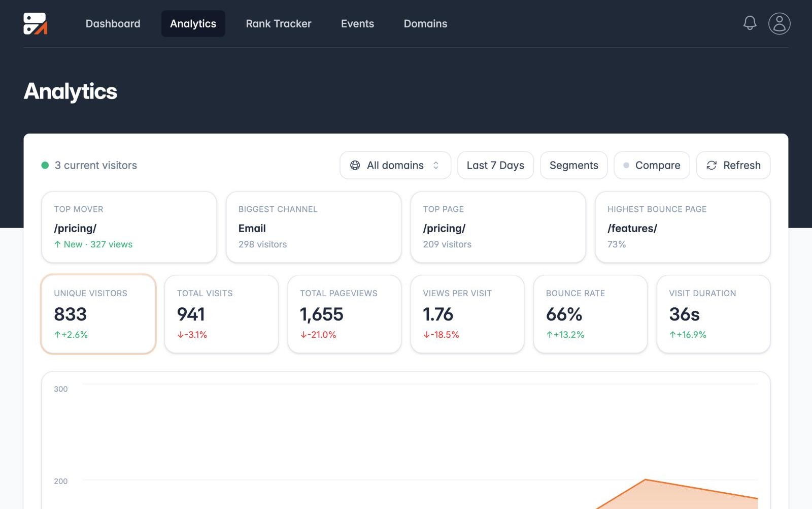Click the 200 axis label on chart
Image resolution: width=812 pixels, height=509 pixels.
60,481
